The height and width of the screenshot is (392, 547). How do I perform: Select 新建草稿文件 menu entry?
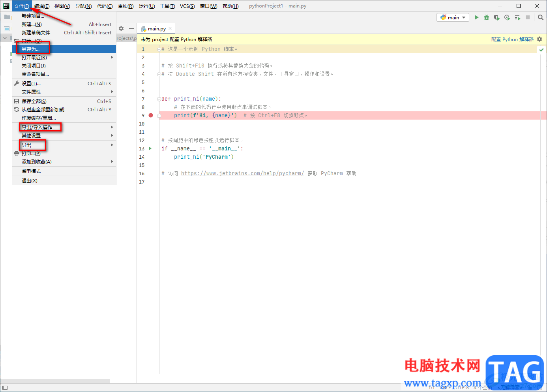click(64, 32)
